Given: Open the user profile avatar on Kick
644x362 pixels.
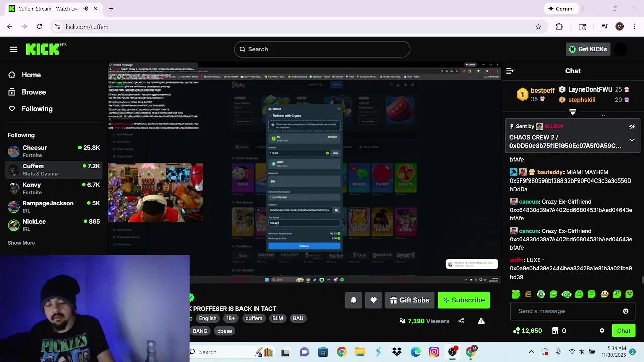Looking at the screenshot, I should pos(621,49).
